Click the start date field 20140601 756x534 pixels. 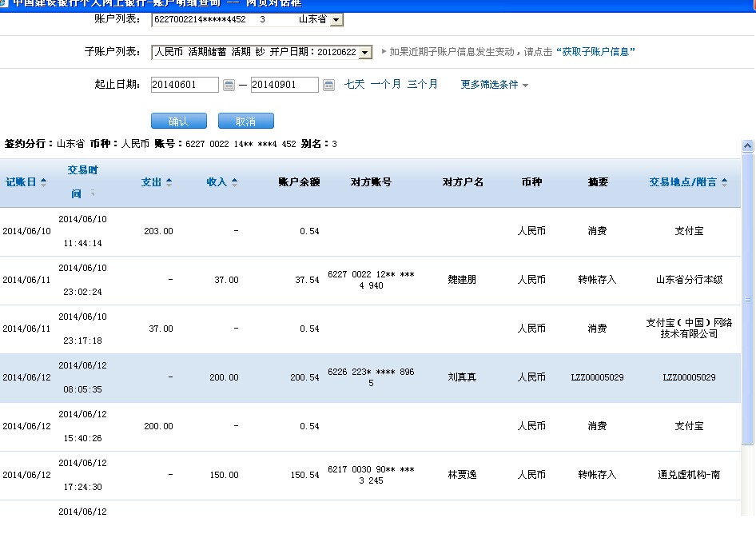[x=185, y=85]
